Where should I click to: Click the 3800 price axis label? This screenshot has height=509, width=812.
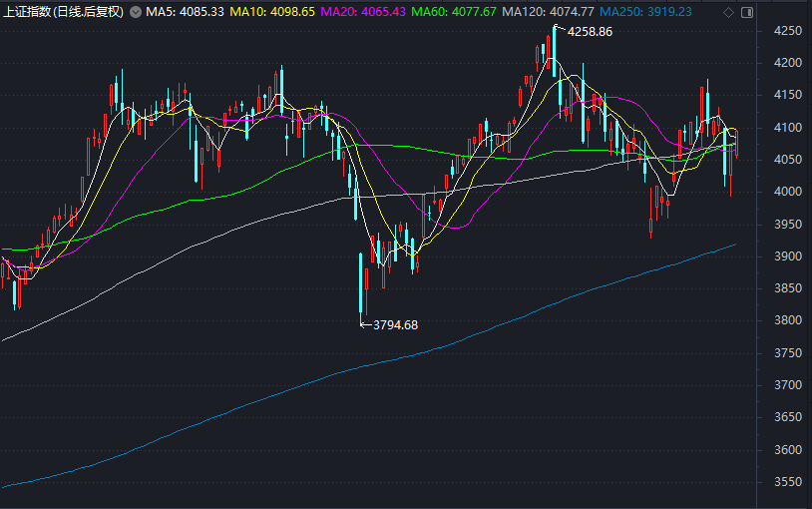tap(788, 320)
